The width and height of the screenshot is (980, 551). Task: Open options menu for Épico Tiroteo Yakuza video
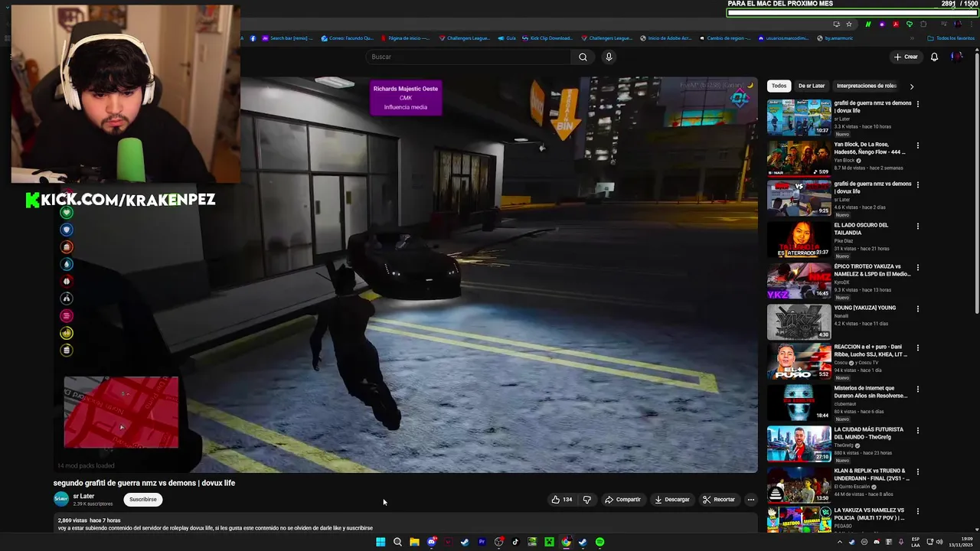point(917,268)
